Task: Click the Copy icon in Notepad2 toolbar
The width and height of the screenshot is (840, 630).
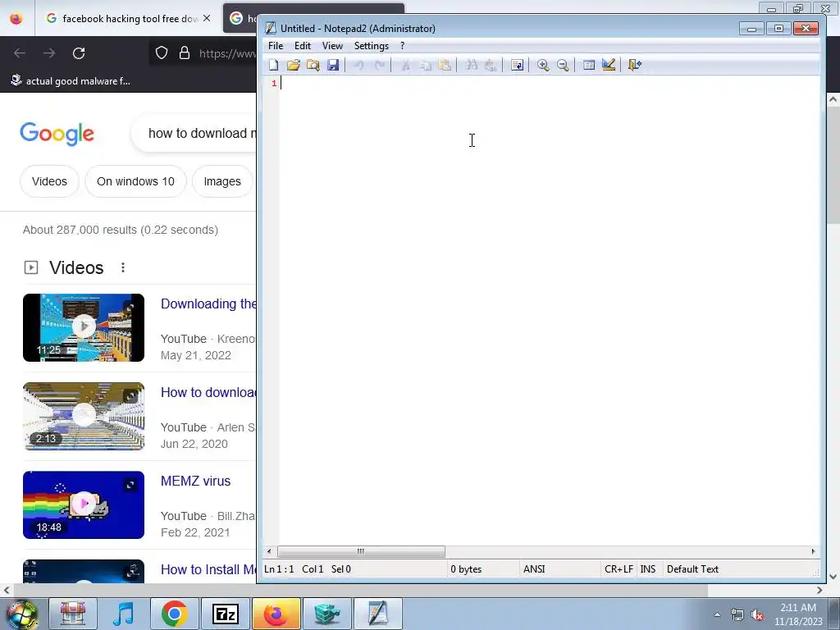Action: click(425, 66)
